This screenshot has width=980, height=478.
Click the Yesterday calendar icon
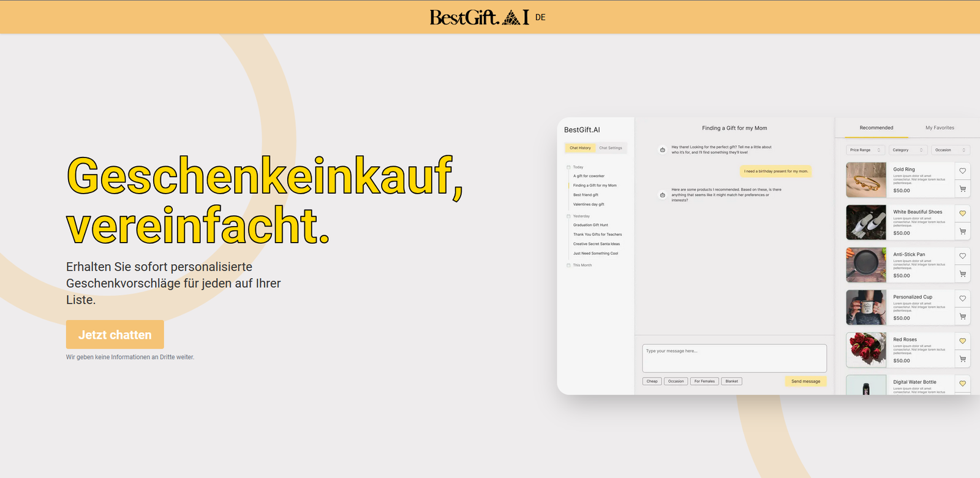click(x=568, y=216)
